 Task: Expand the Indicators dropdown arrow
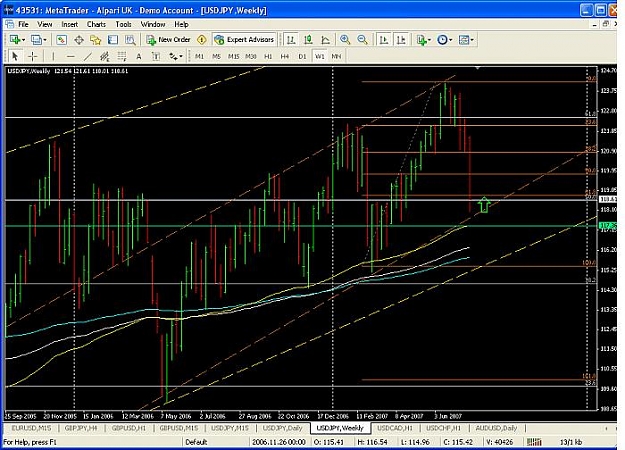click(429, 40)
